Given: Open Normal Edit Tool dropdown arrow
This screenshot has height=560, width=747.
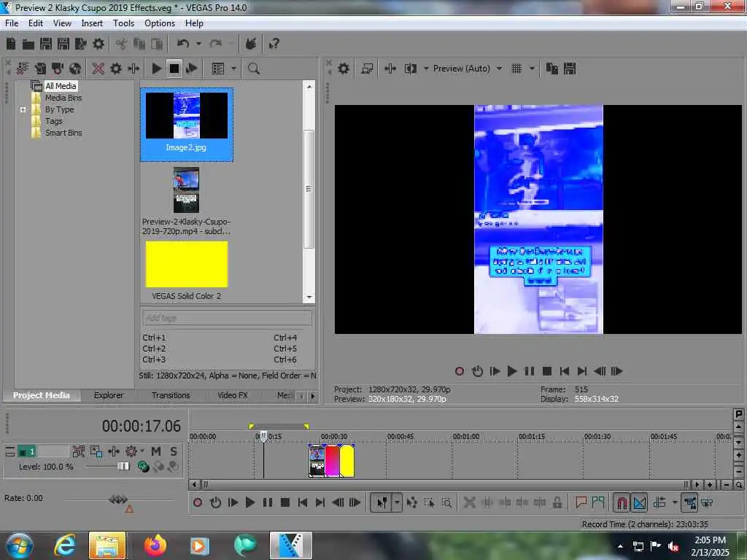Looking at the screenshot, I should [x=397, y=503].
